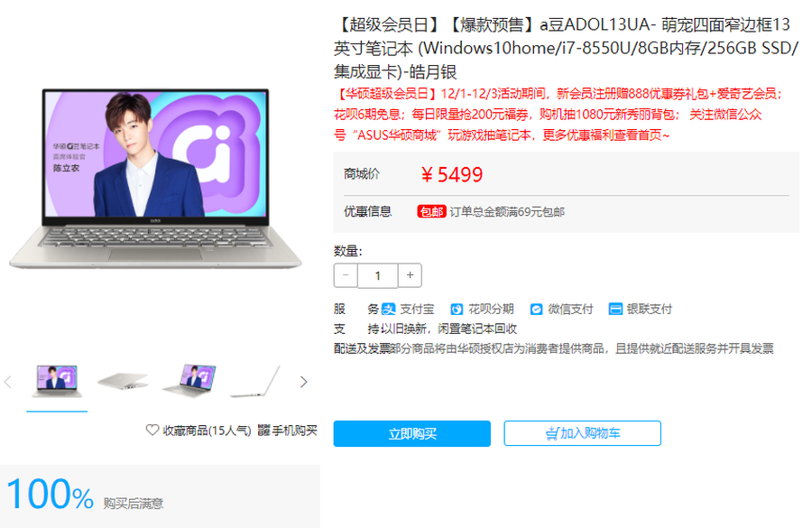Open the mobile purchase QR code icon
812x528 pixels.
(x=263, y=430)
